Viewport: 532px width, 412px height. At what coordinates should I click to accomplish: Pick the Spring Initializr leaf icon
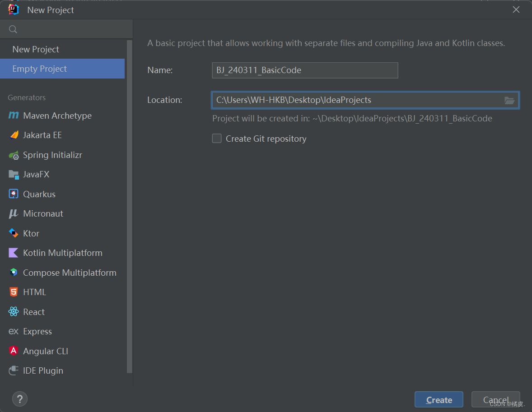point(14,155)
